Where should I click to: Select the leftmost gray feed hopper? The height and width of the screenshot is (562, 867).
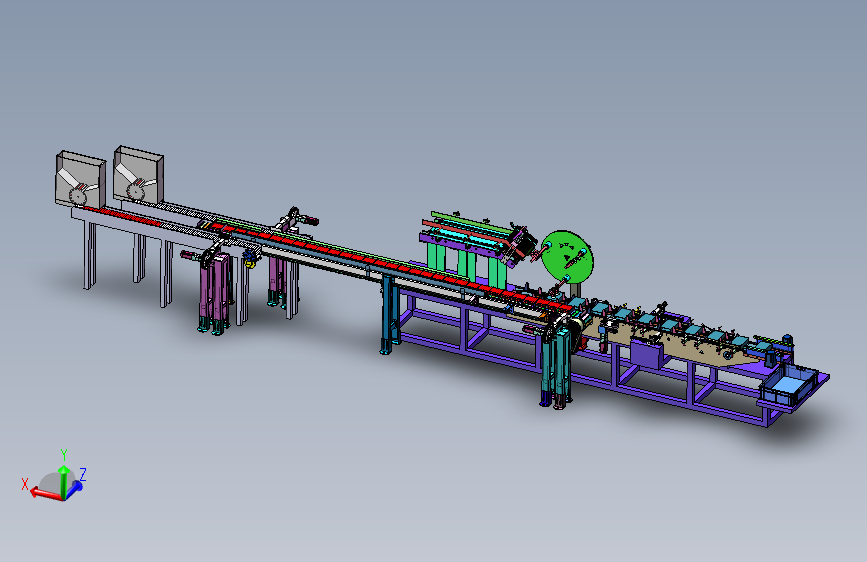80,179
